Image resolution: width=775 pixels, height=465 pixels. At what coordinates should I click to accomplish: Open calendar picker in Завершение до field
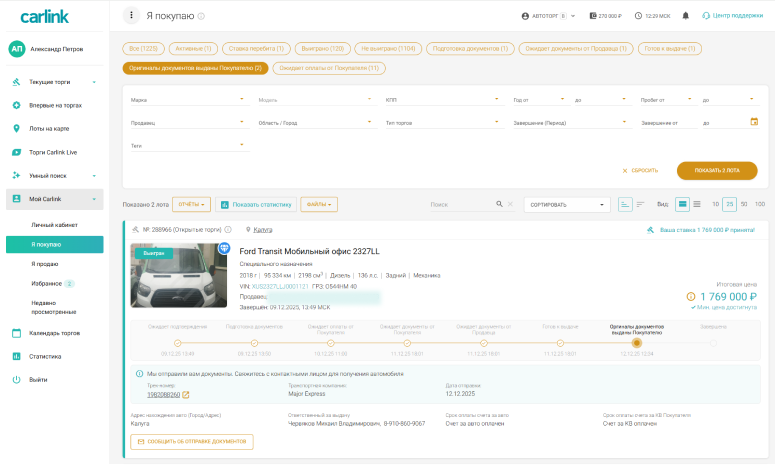point(754,122)
